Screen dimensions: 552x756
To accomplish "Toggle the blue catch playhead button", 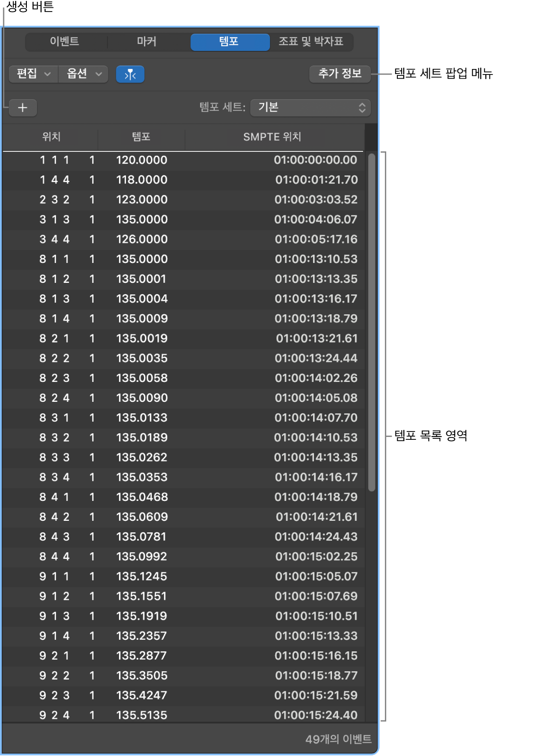I will pos(130,74).
